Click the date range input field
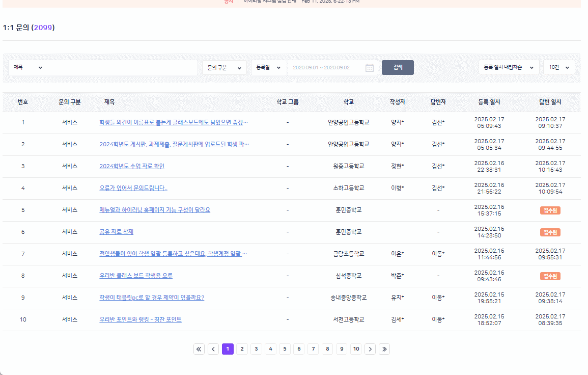The image size is (588, 375). pos(326,68)
